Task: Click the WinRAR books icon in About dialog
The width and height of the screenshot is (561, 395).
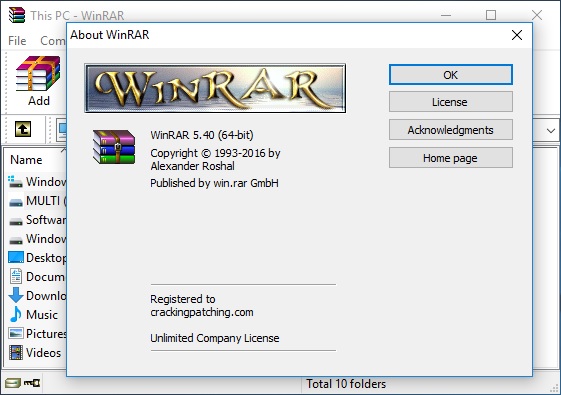Action: (x=114, y=147)
